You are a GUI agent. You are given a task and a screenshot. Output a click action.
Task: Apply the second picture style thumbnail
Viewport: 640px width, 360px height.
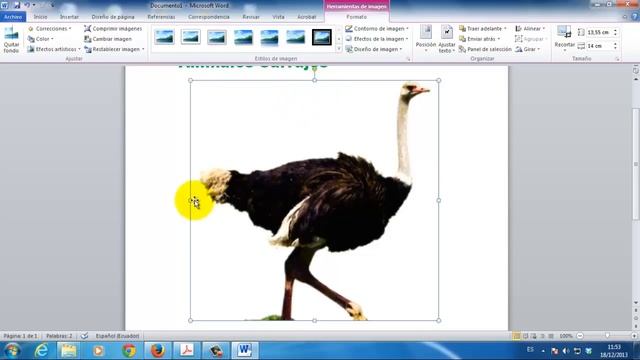click(x=191, y=37)
